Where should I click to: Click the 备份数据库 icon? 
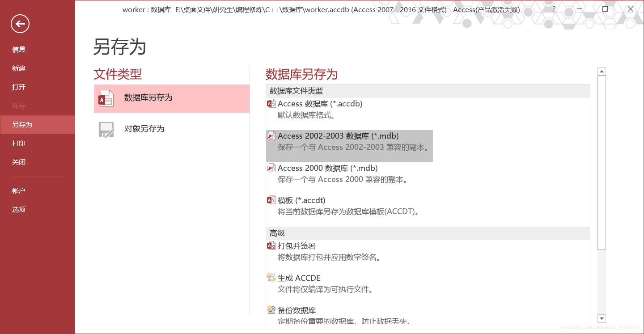tap(271, 310)
